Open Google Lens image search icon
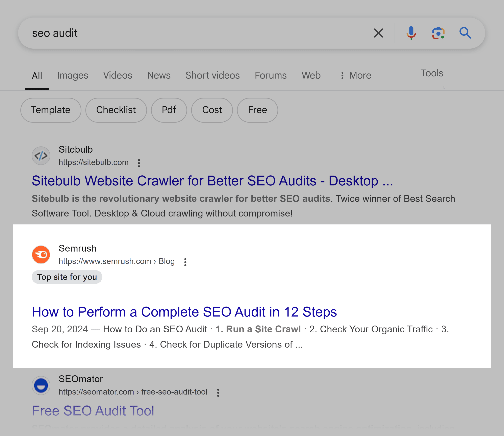Screen dimensions: 504x436 [438, 33]
